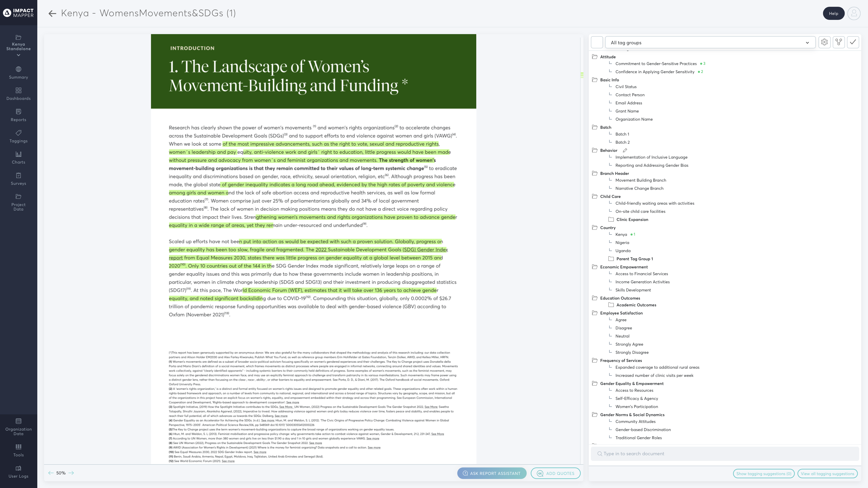Zoom out with the left arrow beside 50%

(x=51, y=473)
